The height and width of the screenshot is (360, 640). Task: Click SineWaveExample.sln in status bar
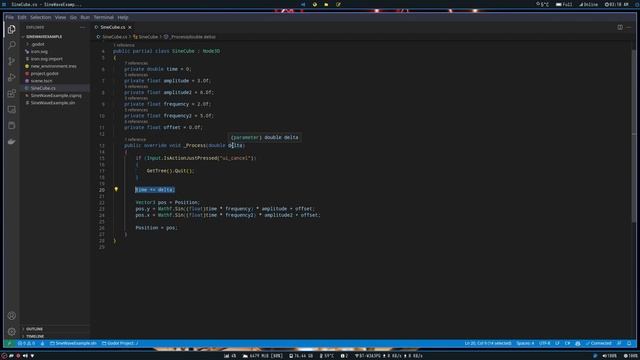(x=73, y=343)
